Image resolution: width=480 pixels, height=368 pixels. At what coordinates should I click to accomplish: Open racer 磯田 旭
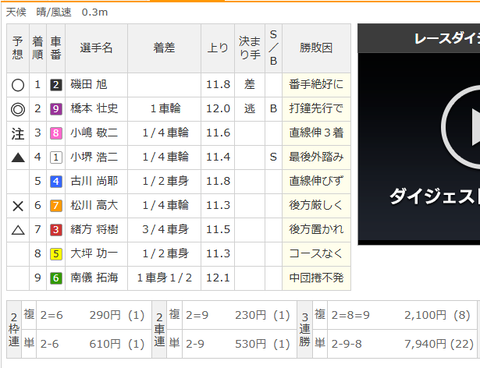coord(89,85)
